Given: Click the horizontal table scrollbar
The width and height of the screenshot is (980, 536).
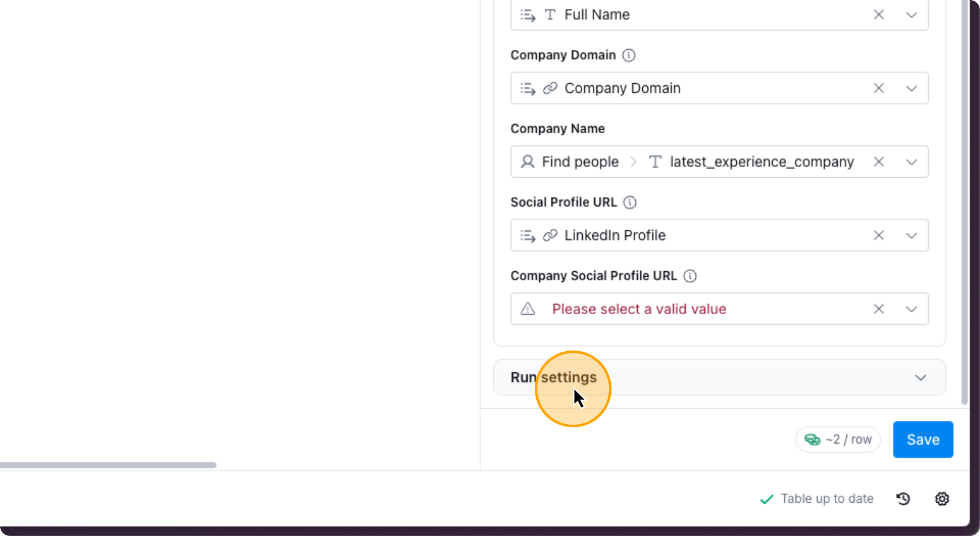Looking at the screenshot, I should tap(107, 465).
